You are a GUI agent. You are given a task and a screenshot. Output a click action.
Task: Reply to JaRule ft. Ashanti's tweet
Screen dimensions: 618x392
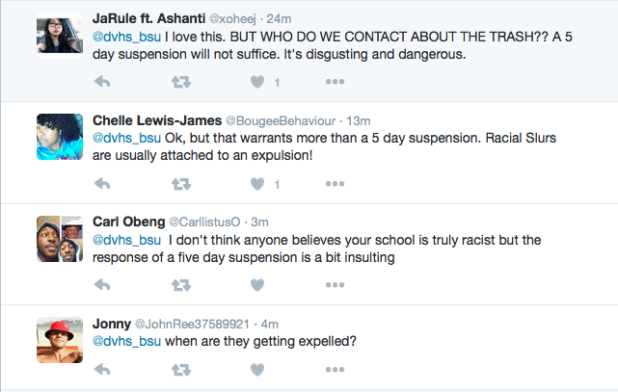click(x=102, y=82)
